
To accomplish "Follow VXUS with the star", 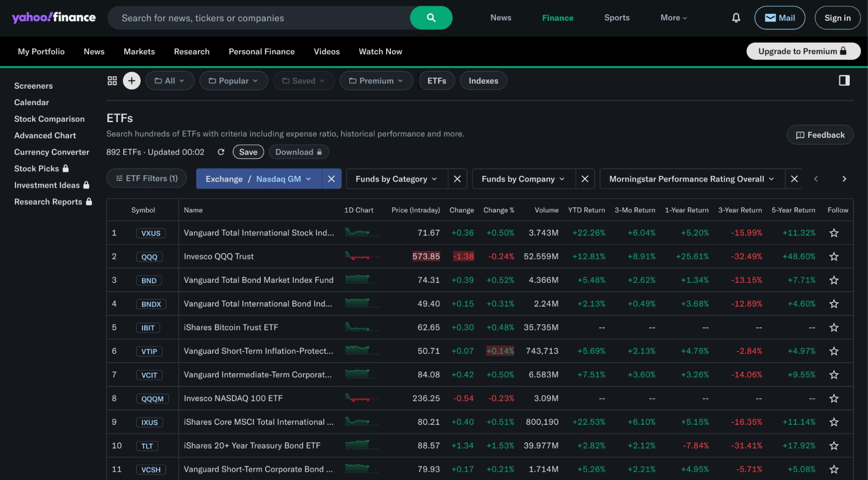I will 834,233.
